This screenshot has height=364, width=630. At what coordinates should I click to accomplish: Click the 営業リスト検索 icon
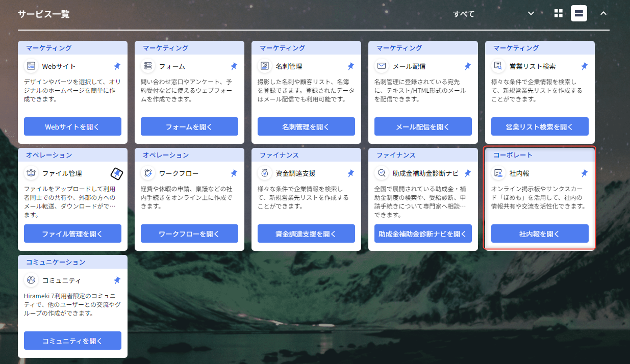(x=498, y=66)
